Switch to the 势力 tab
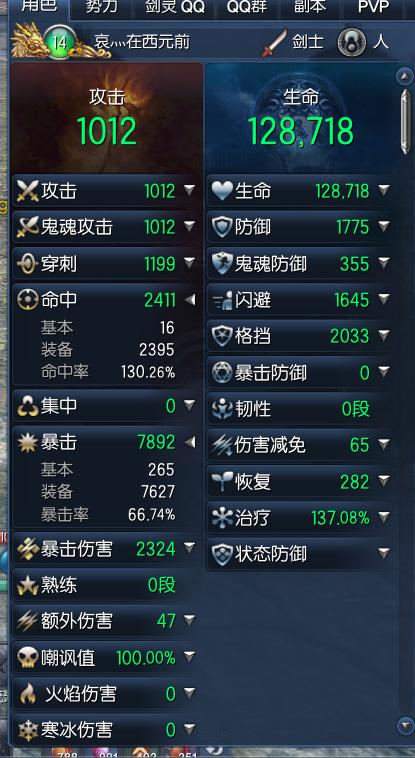Viewport: 415px width, 758px height. [x=102, y=7]
